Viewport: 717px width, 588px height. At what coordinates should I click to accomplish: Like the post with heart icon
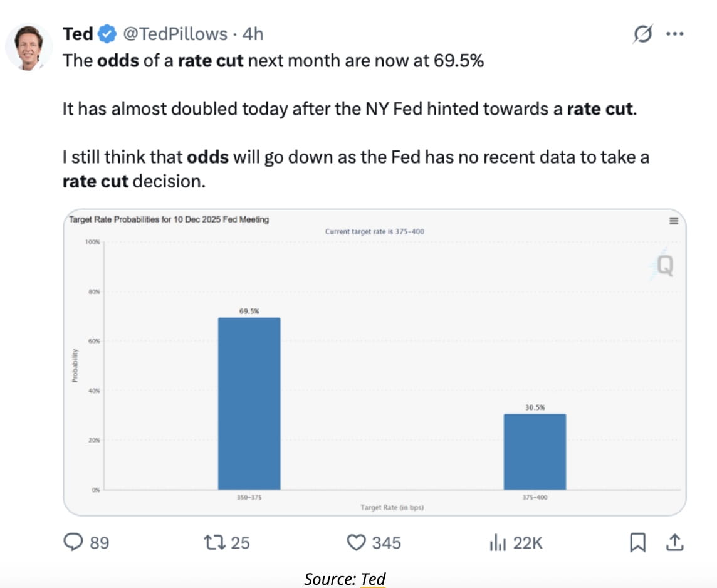[356, 542]
